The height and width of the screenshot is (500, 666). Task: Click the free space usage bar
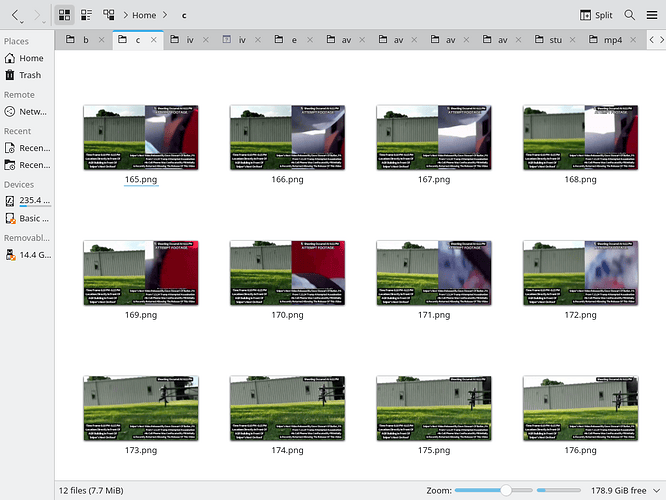click(559, 490)
